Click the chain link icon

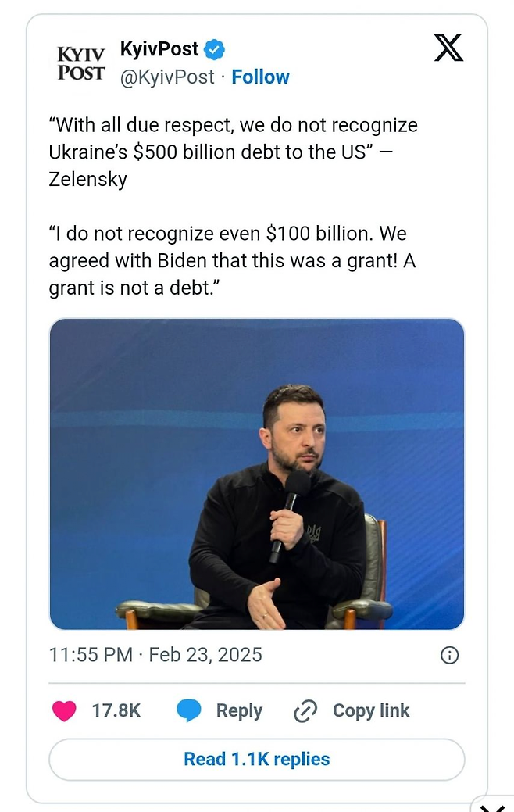coord(305,710)
